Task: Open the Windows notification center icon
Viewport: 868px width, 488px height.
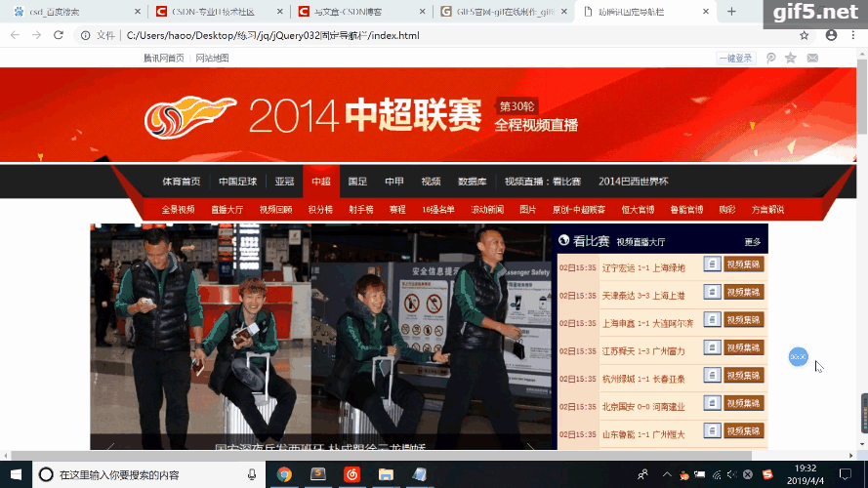Action: [x=845, y=474]
